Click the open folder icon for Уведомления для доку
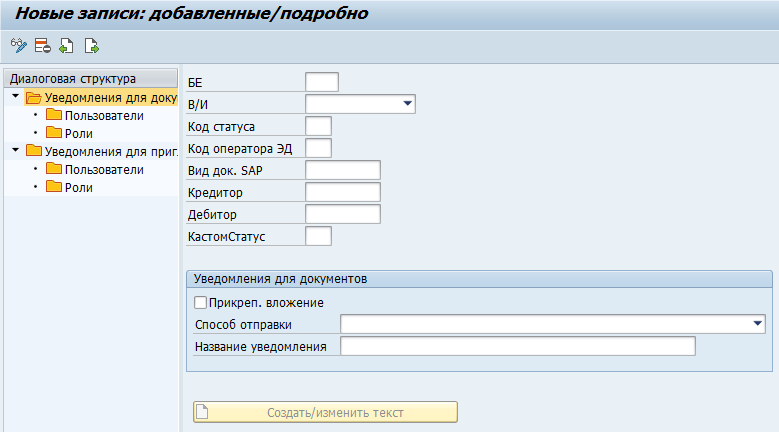This screenshot has width=779, height=432. pos(34,98)
